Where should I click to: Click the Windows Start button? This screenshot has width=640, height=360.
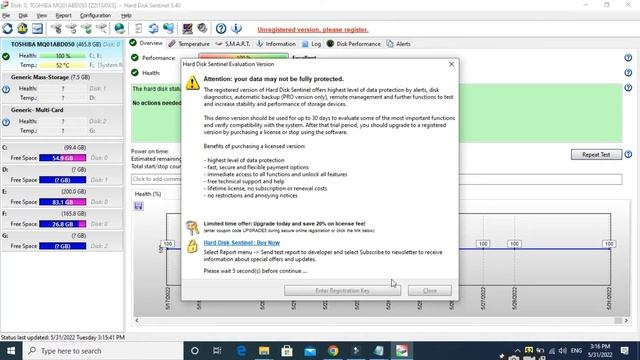coord(11,351)
